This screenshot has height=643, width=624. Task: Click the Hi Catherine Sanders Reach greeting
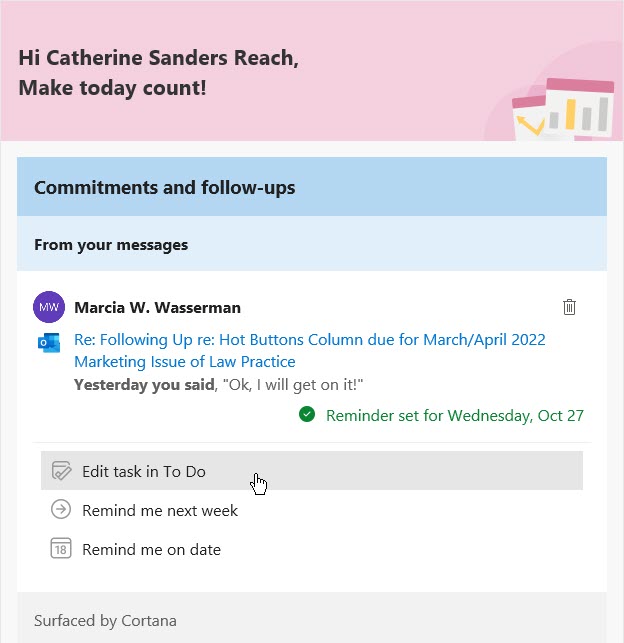tap(158, 57)
